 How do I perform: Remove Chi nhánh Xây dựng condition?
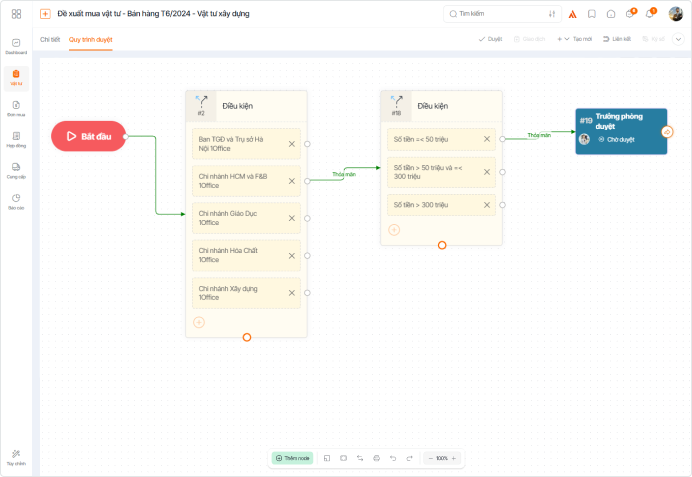292,293
